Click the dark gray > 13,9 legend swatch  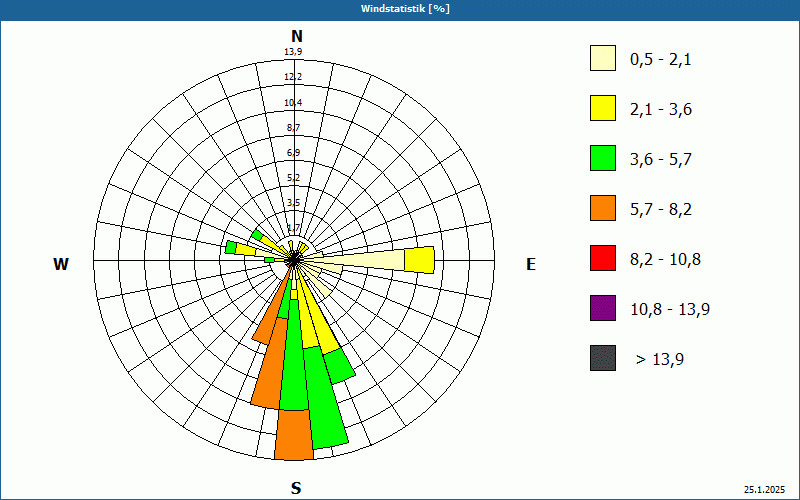[x=603, y=358]
